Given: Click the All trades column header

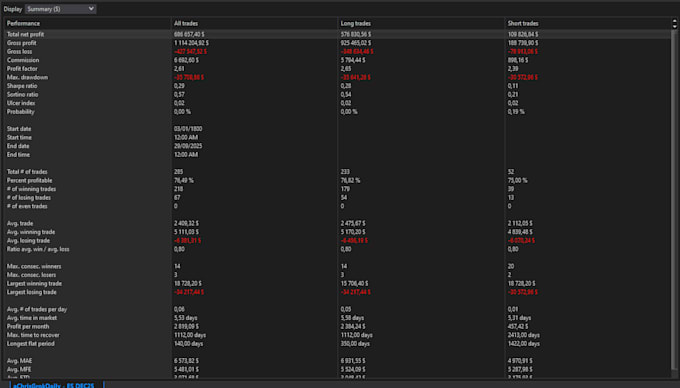Looking at the screenshot, I should click(186, 23).
